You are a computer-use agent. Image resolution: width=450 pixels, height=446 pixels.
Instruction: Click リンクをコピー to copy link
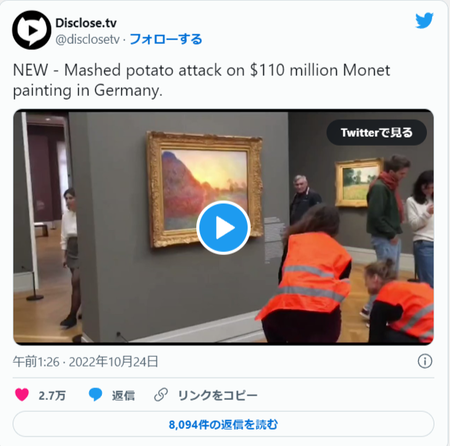[x=218, y=395]
